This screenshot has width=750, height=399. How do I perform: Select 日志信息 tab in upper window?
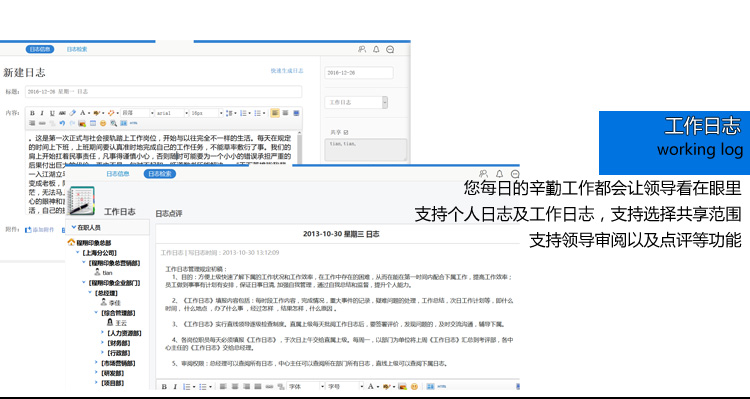(40, 49)
